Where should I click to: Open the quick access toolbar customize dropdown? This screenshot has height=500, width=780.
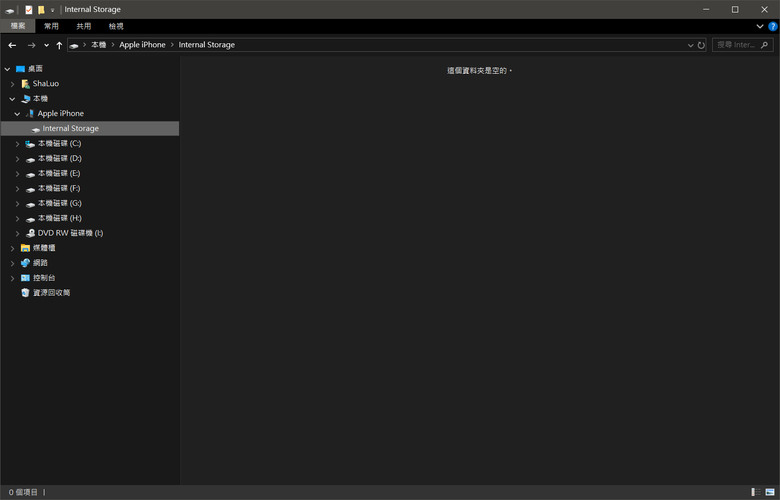click(52, 10)
